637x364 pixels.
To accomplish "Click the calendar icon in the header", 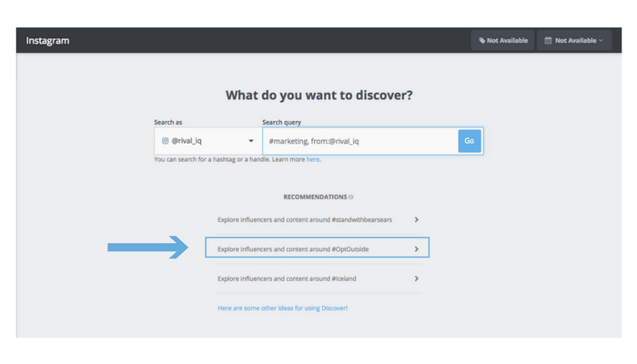I will coord(547,41).
